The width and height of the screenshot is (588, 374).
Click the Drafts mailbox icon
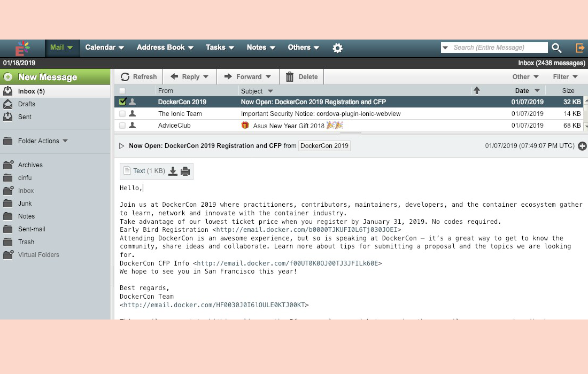click(7, 104)
